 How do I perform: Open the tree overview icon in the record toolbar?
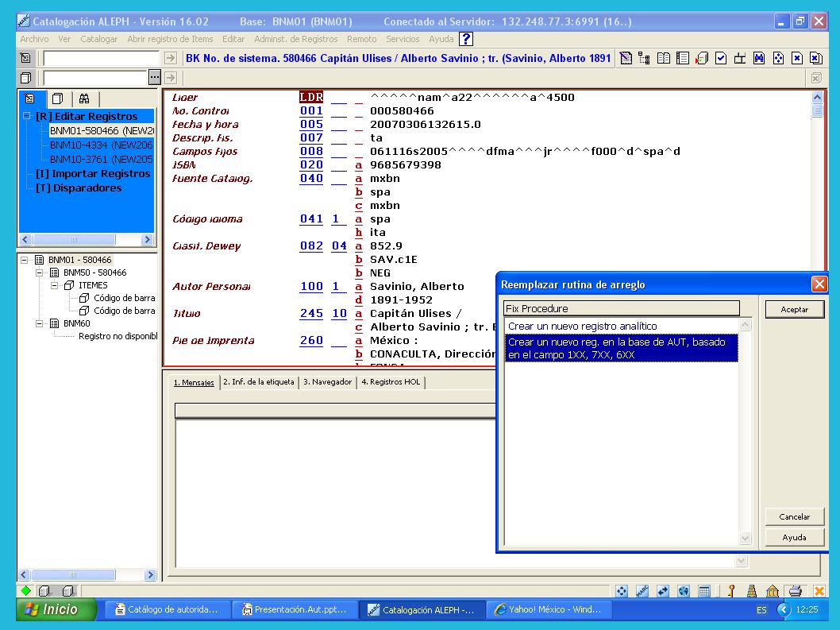click(x=645, y=58)
